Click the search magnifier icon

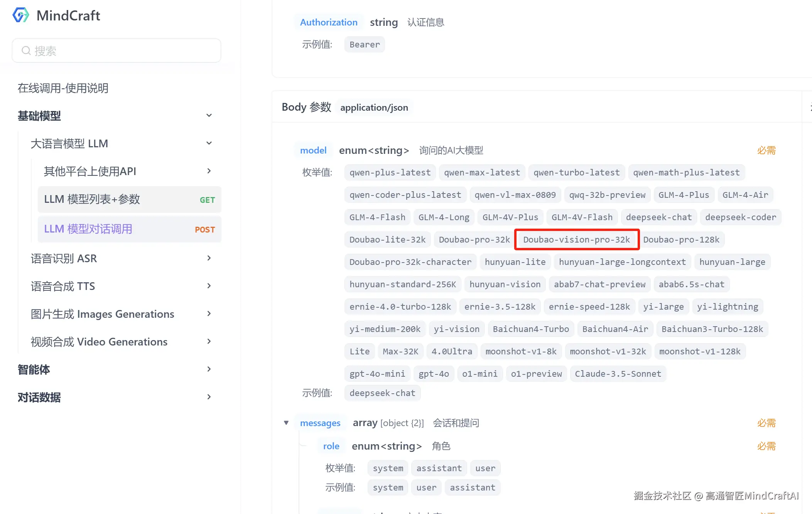pyautogui.click(x=26, y=51)
